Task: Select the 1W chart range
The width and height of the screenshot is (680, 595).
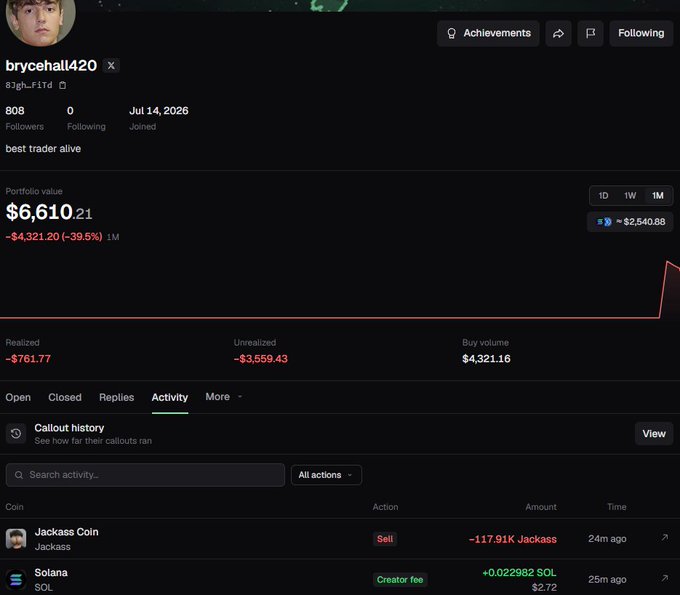Action: click(x=630, y=196)
